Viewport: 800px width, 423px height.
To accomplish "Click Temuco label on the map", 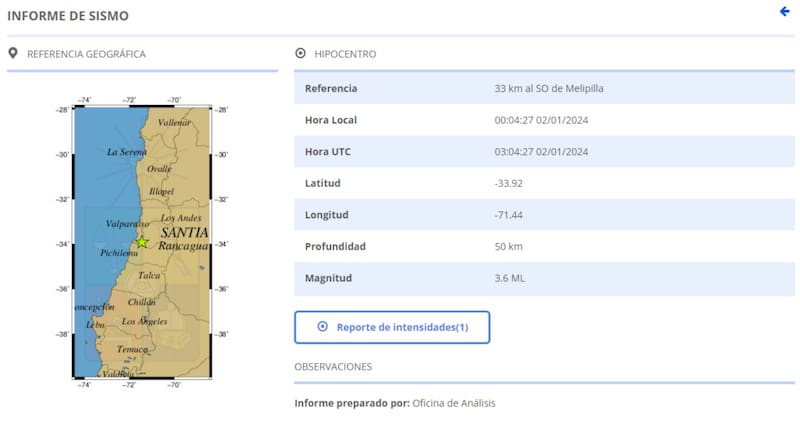I will [132, 349].
